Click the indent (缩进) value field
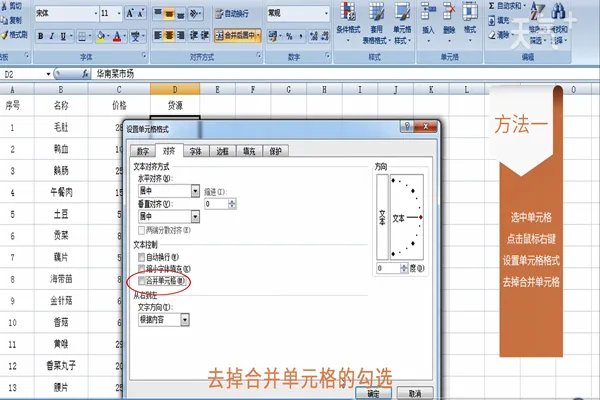 pyautogui.click(x=217, y=204)
